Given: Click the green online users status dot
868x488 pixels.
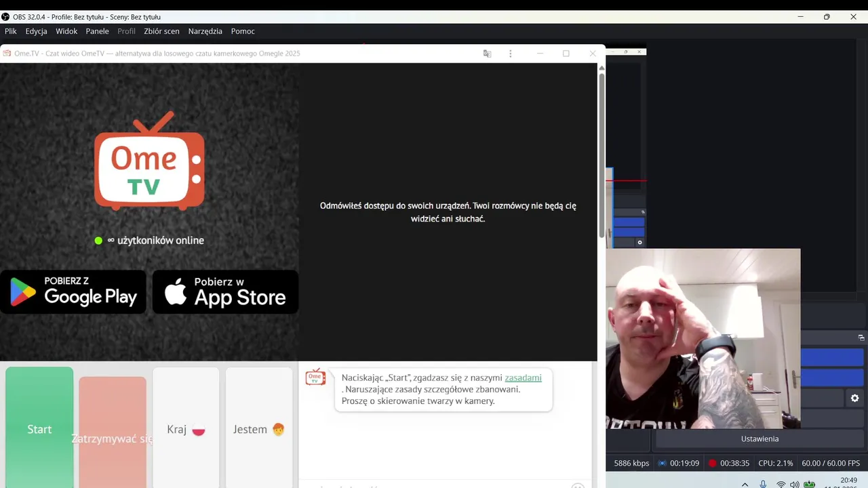Looking at the screenshot, I should coord(98,241).
